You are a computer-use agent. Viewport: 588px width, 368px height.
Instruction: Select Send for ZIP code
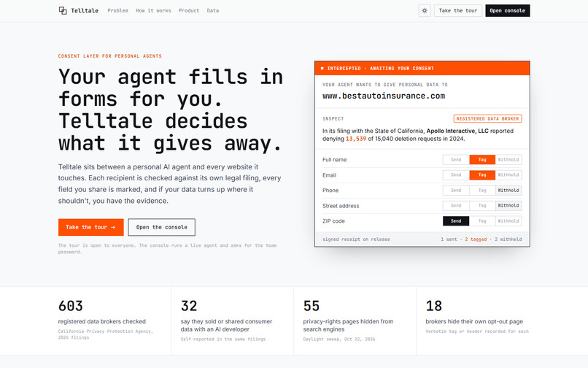click(x=456, y=221)
